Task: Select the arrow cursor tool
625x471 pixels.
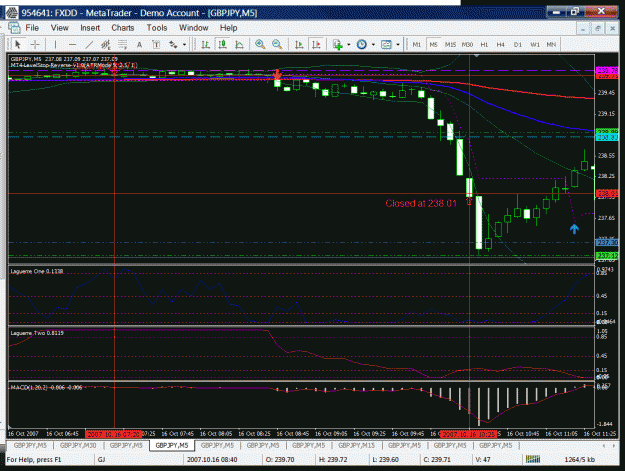Action: (18, 45)
